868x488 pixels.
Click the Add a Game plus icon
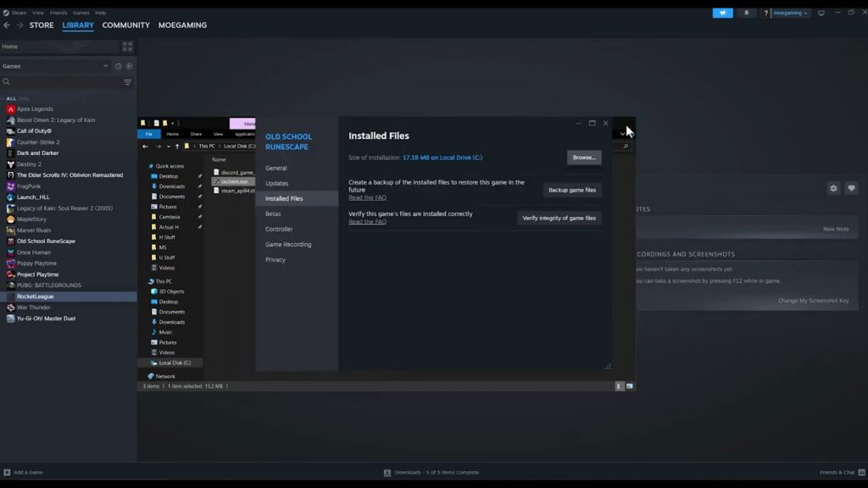[7, 473]
